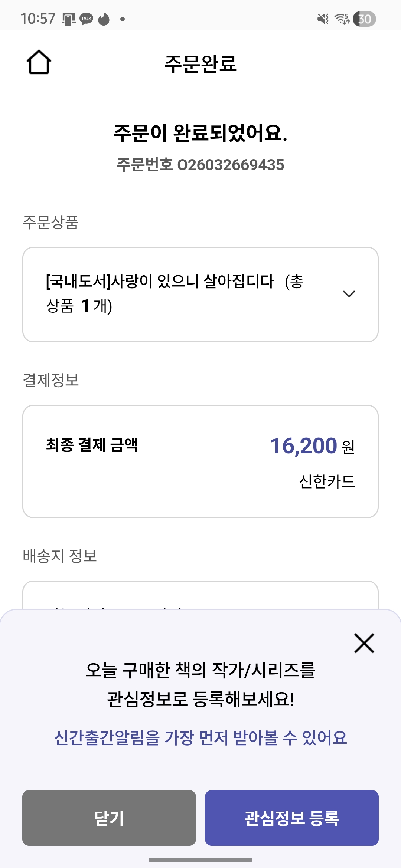Click the 관심정보 등록 button
This screenshot has height=868, width=401.
coord(292,818)
